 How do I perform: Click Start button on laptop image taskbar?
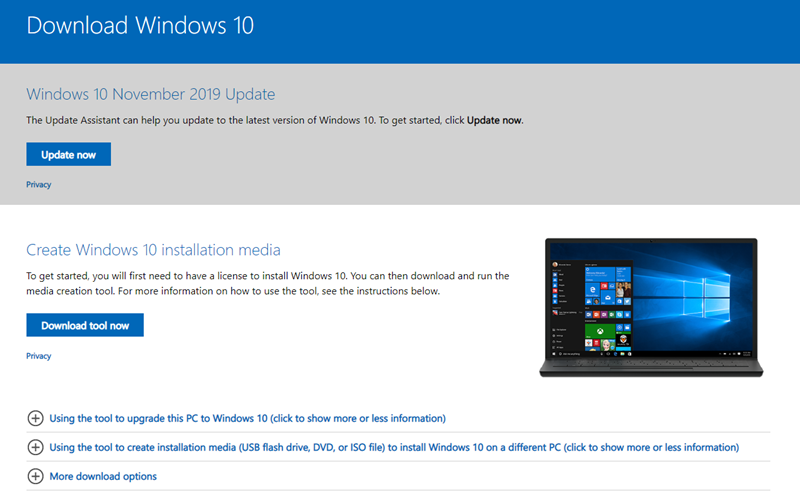tap(554, 354)
